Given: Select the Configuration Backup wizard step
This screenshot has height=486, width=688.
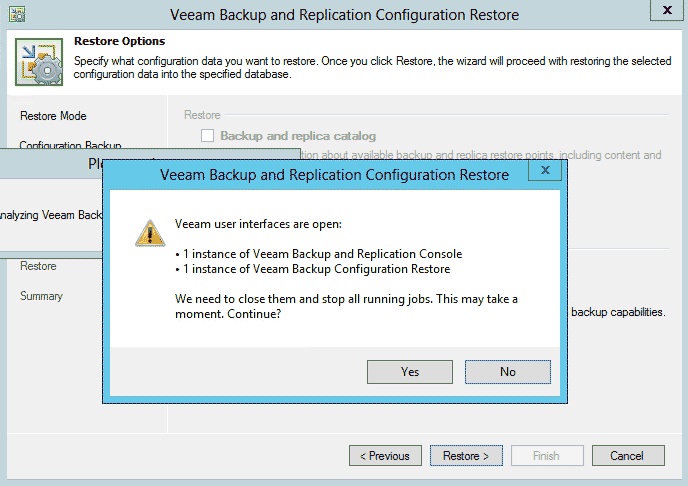Looking at the screenshot, I should point(70,144).
